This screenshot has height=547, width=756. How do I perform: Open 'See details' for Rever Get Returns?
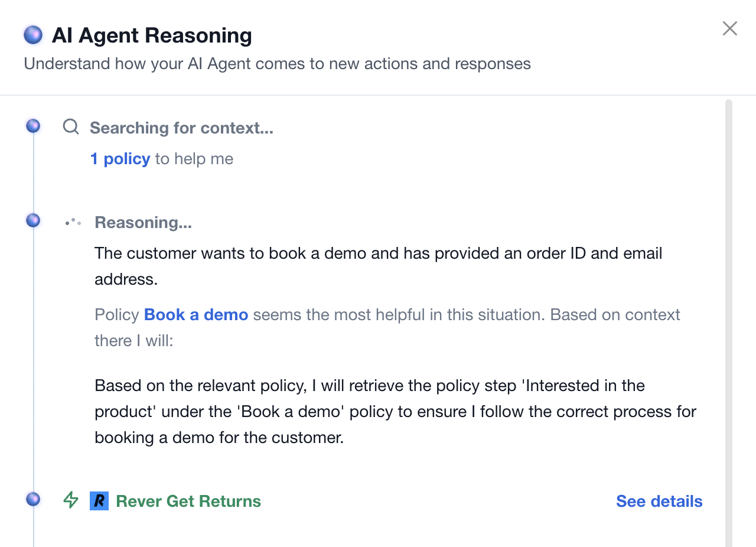point(659,502)
